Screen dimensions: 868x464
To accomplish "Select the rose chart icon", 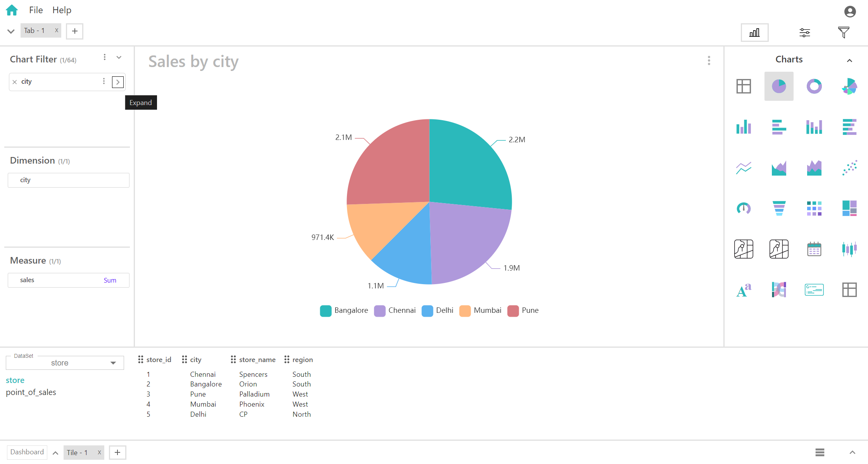I will point(849,86).
